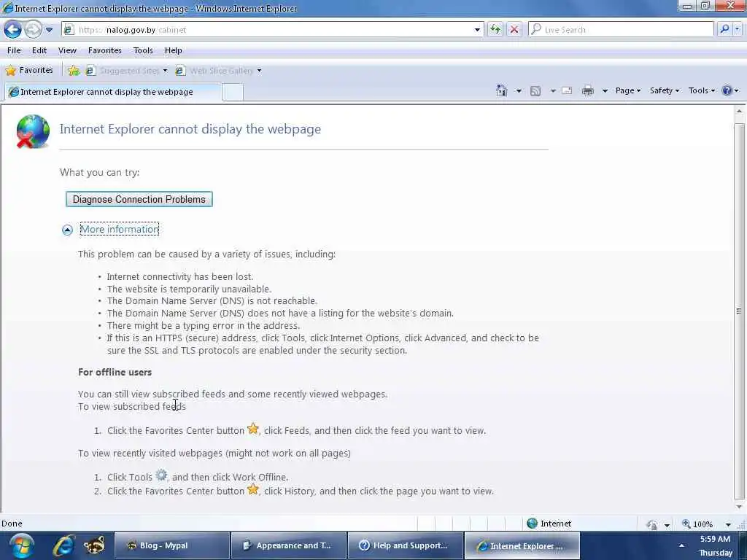
Task: Collapse section with the round arrow icon
Action: pyautogui.click(x=67, y=230)
